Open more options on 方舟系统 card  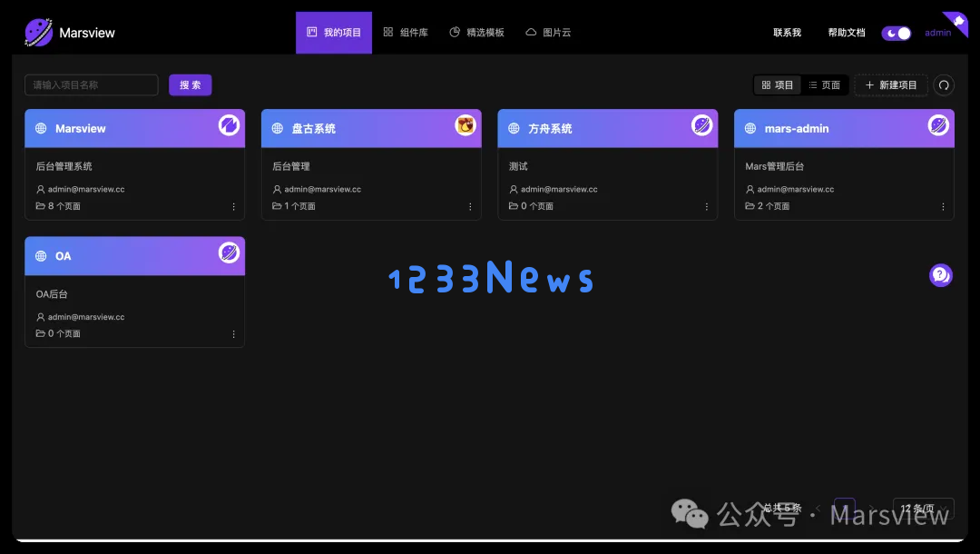coord(706,206)
